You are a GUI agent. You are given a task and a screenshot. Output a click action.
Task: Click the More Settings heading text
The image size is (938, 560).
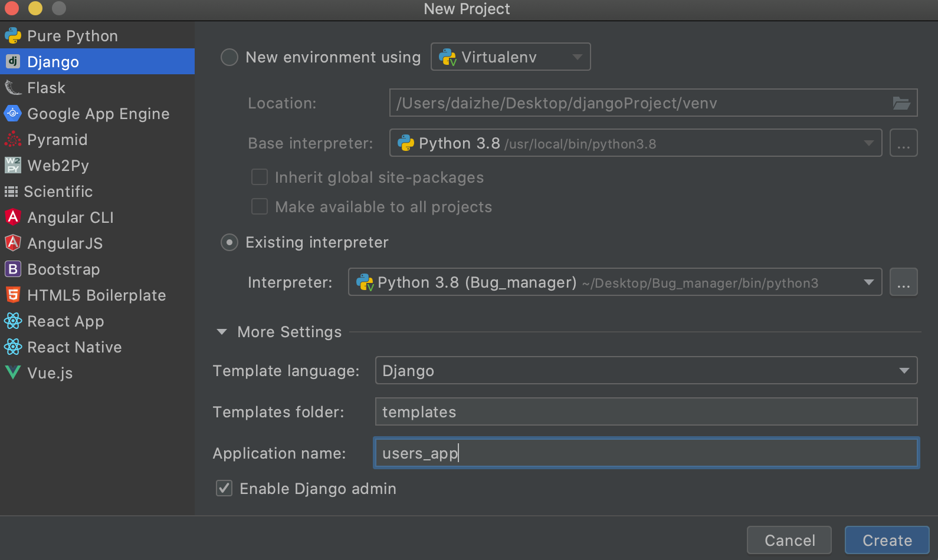pos(289,332)
